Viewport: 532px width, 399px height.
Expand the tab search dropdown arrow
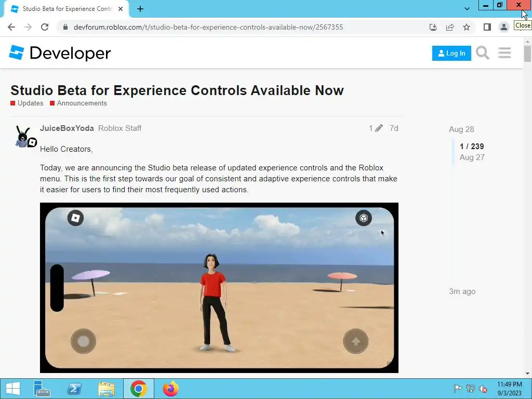coord(467,9)
